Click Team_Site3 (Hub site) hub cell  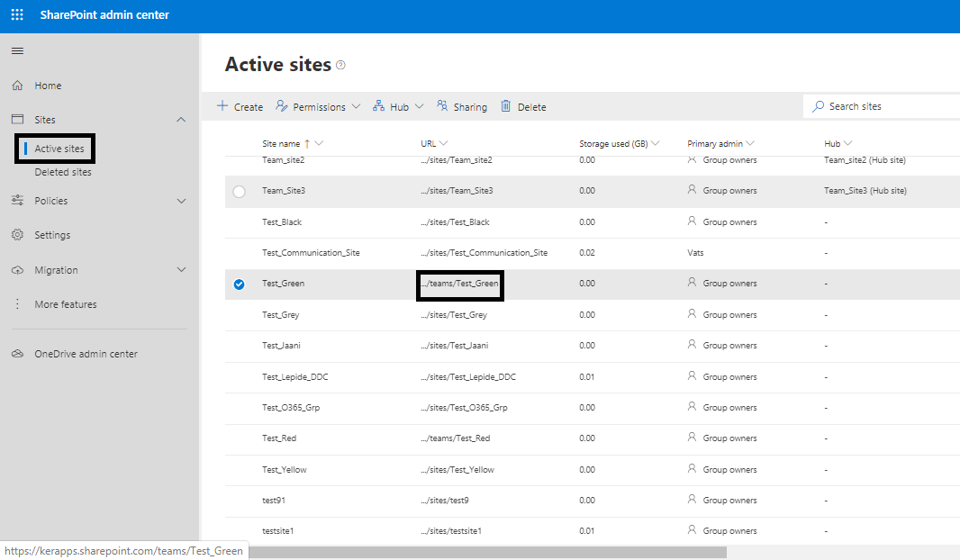[865, 191]
